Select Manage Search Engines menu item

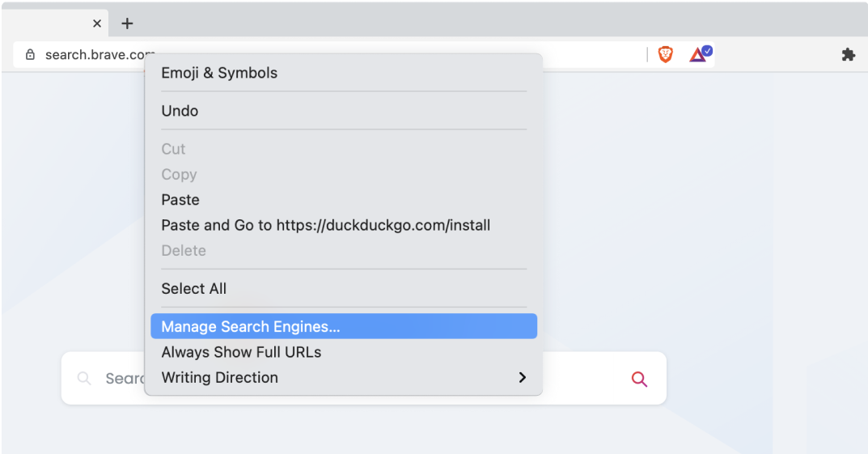pos(344,326)
